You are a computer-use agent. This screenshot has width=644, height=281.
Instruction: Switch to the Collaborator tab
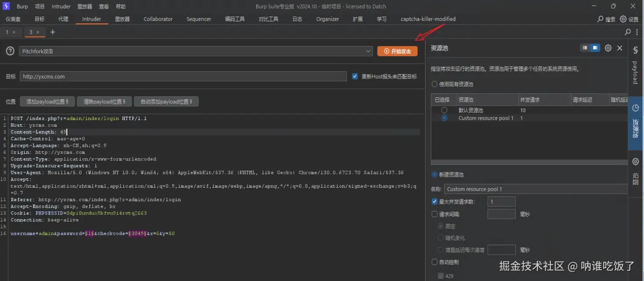158,19
